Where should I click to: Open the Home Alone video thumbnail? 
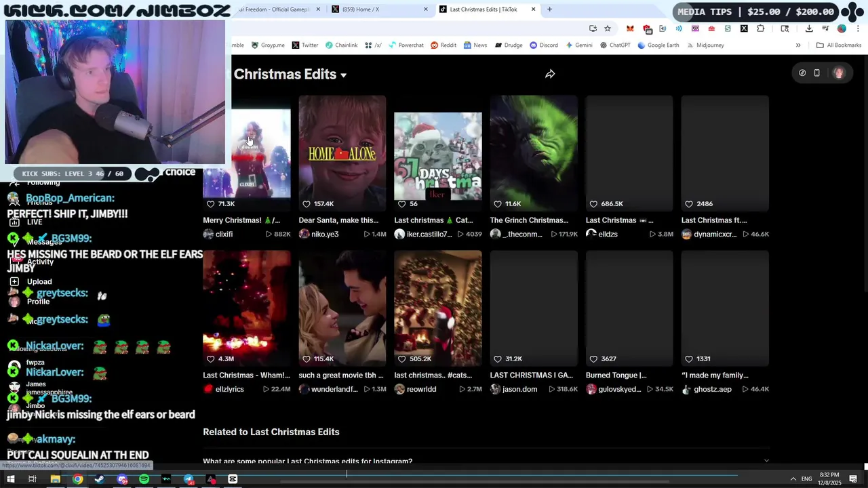point(342,153)
